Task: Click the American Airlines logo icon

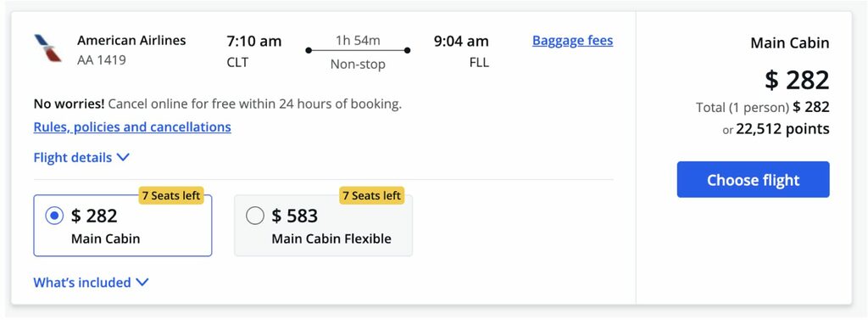Action: [x=47, y=48]
